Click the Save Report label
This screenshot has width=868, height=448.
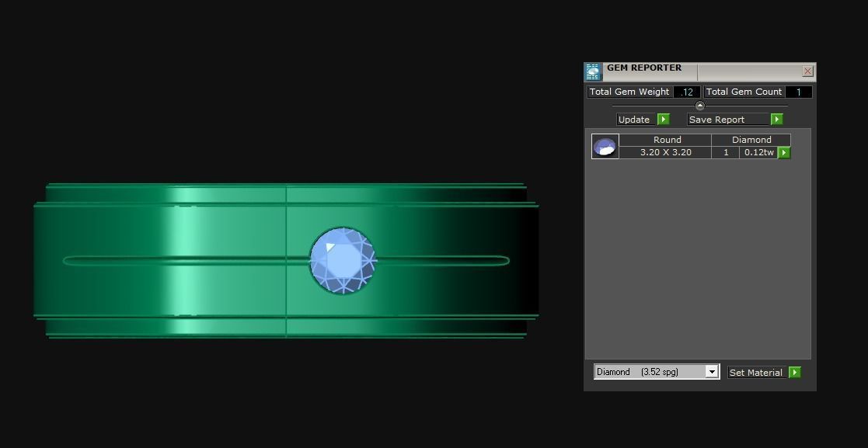tap(728, 120)
